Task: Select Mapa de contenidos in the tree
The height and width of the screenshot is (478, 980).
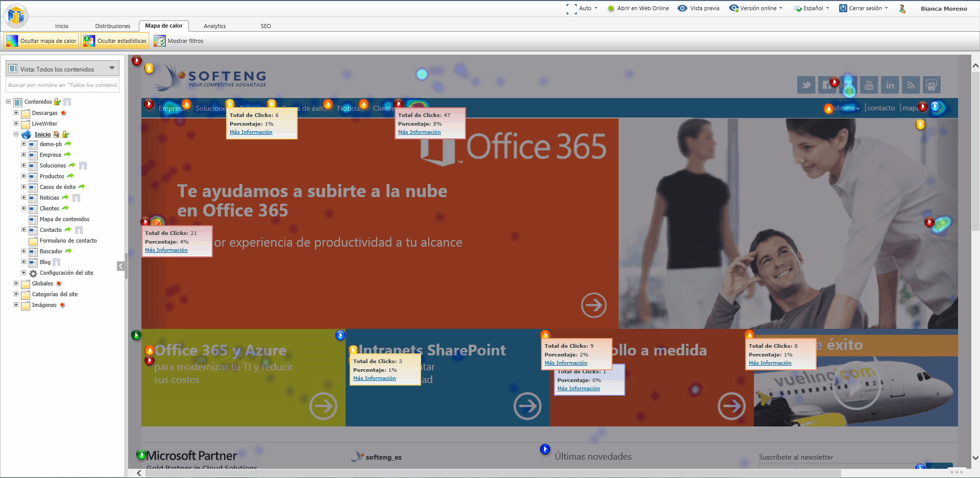Action: point(64,219)
